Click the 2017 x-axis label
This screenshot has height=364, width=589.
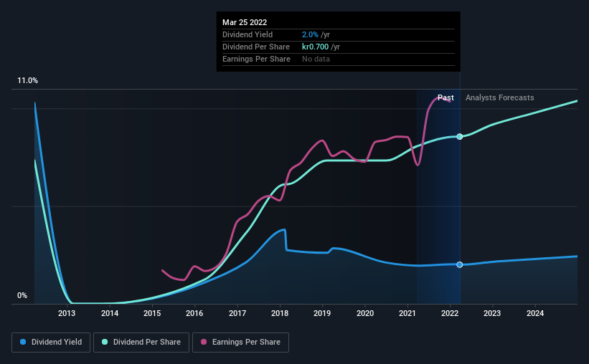(237, 313)
